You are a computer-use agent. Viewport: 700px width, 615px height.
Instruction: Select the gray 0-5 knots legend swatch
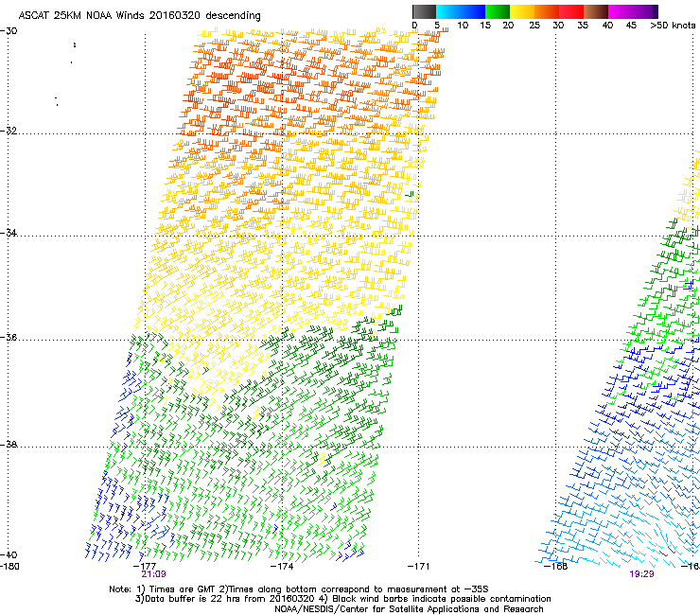424,11
